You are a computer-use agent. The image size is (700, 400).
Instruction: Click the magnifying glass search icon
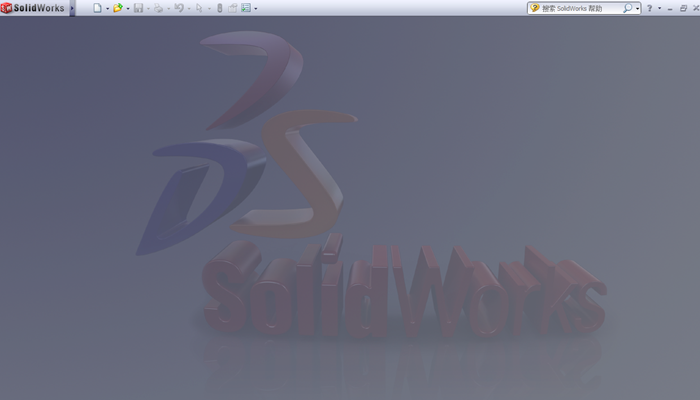coord(628,8)
